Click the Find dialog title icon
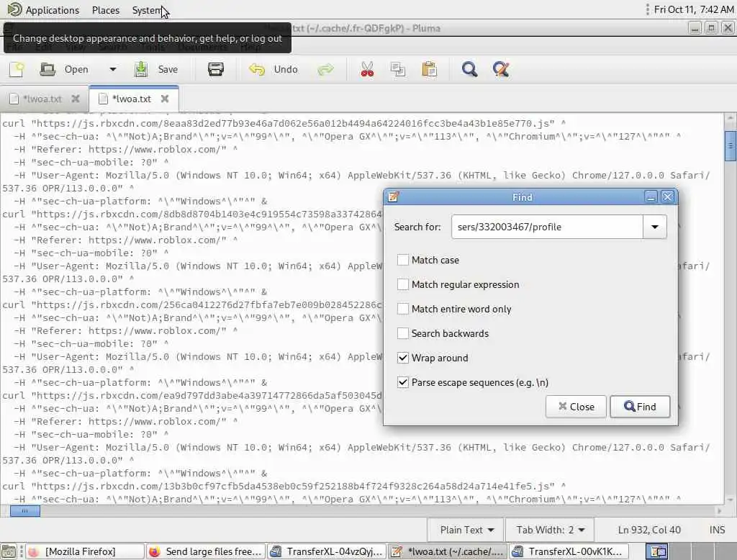Viewport: 737px width, 560px height. (394, 197)
